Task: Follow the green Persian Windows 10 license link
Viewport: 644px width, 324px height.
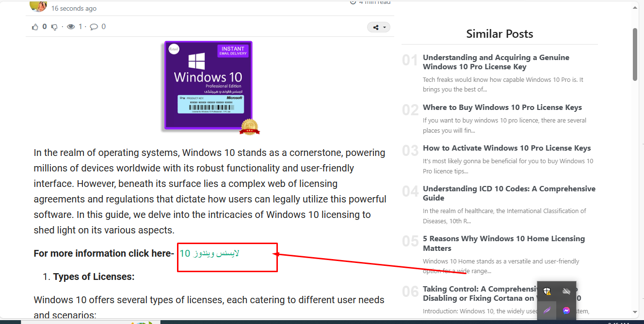Action: click(x=209, y=253)
